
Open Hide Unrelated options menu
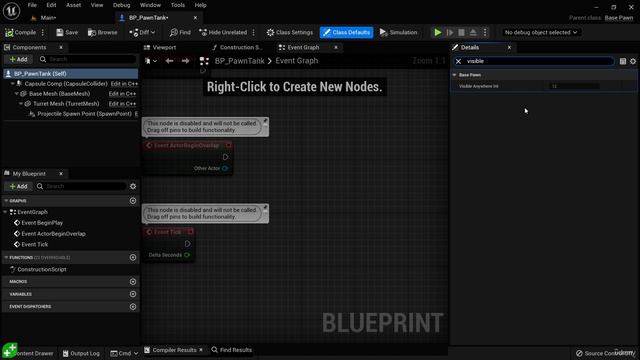click(x=254, y=32)
